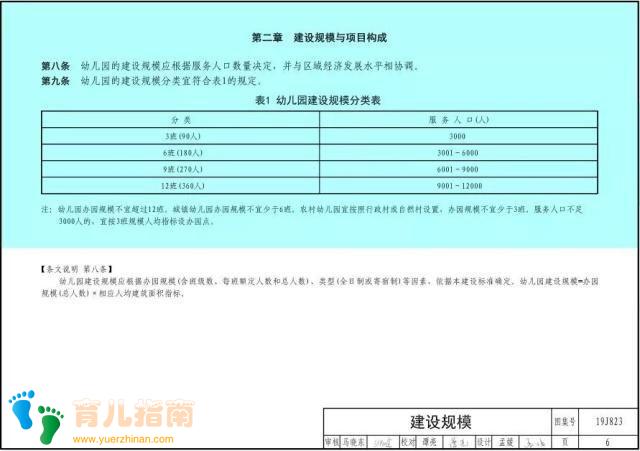Click the 分类 column header
640x451 pixels.
click(181, 119)
